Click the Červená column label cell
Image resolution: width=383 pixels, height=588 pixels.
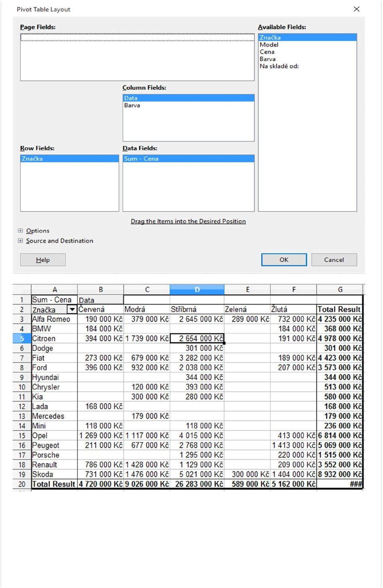(101, 309)
